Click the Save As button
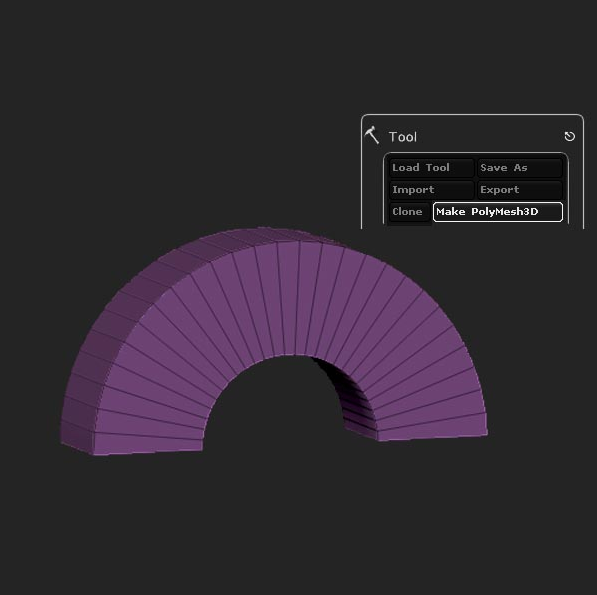 coord(520,168)
